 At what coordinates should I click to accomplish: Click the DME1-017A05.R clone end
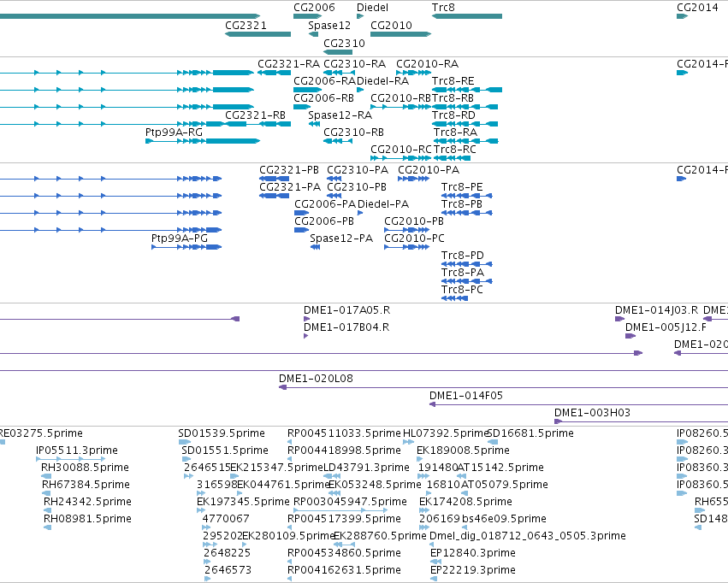coord(306,319)
